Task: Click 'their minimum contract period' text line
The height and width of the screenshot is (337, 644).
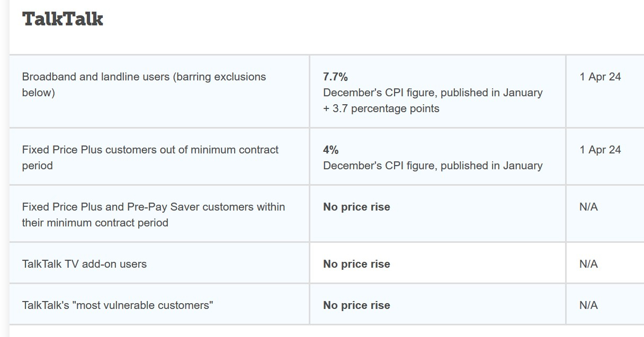Action: click(x=95, y=223)
